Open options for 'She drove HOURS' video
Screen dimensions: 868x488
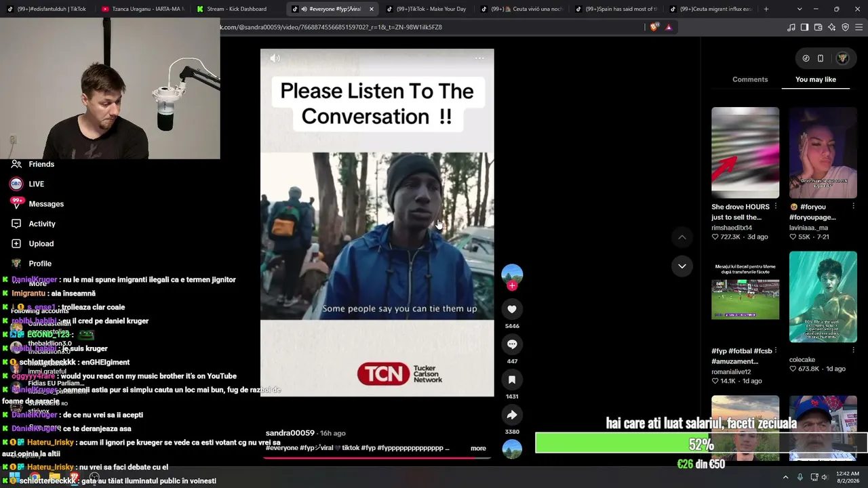point(776,207)
